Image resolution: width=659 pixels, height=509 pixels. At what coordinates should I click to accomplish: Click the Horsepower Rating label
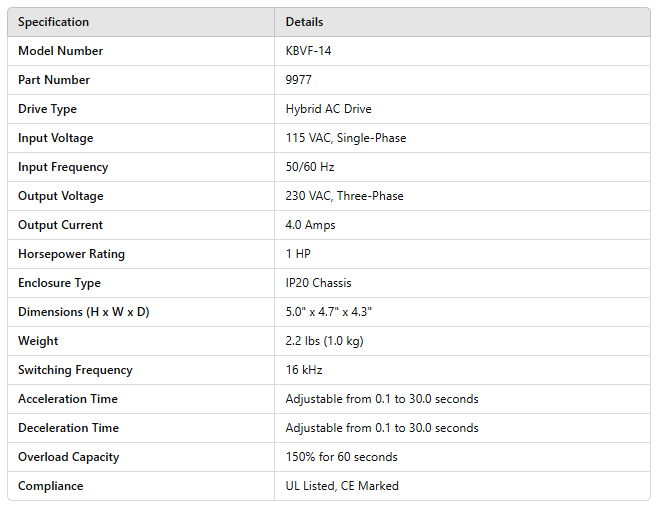71,254
